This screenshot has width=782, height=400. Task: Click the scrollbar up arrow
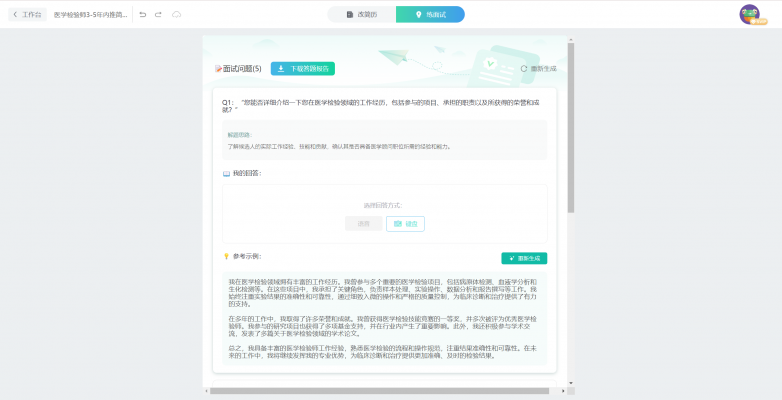tap(571, 39)
